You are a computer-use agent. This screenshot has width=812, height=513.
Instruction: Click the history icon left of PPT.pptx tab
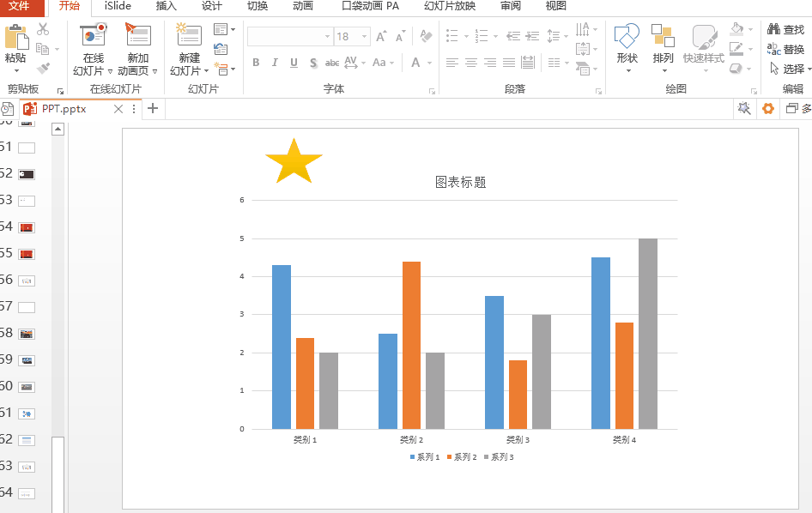(7, 109)
